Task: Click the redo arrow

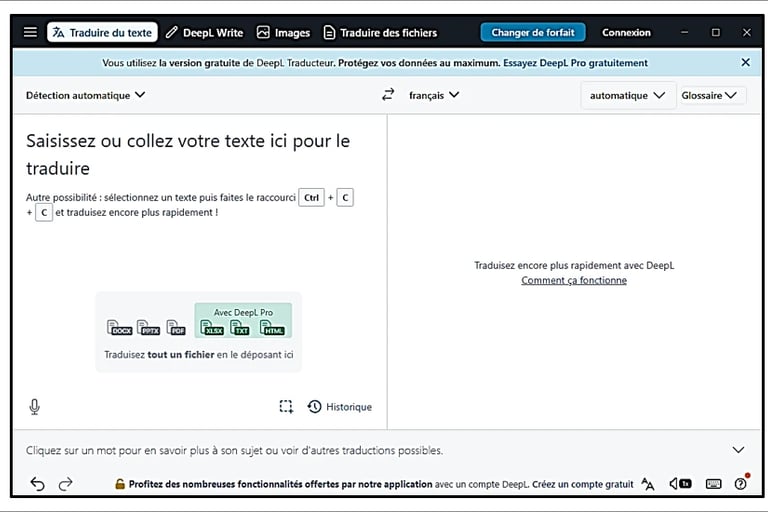Action: pyautogui.click(x=65, y=484)
